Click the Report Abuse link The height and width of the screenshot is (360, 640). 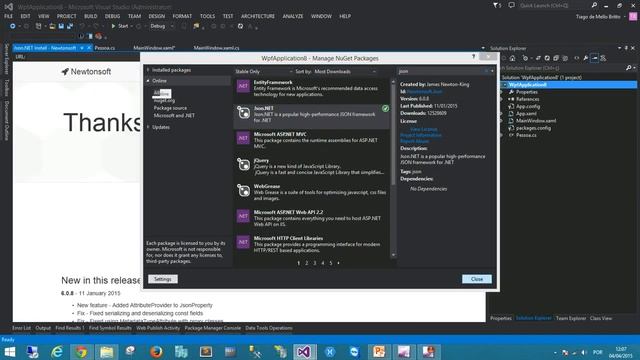coord(415,141)
